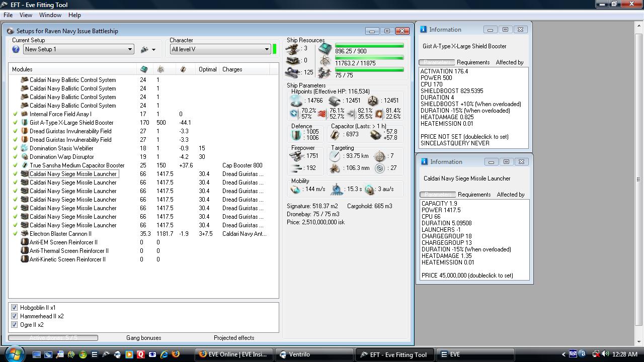Click the turret hardpoints icon in Ship Resources
Viewport: 644px width, 362px height.
292,49
